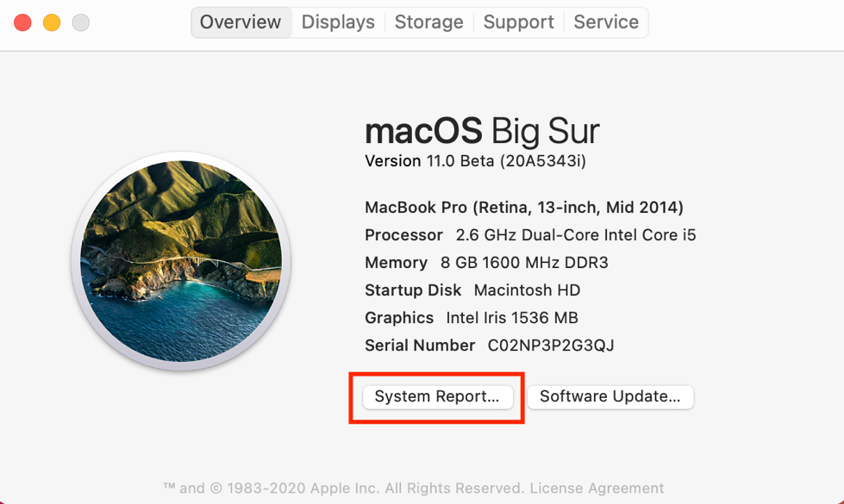
Task: Click the serial number C02NP3P2G3QJ
Action: [551, 345]
